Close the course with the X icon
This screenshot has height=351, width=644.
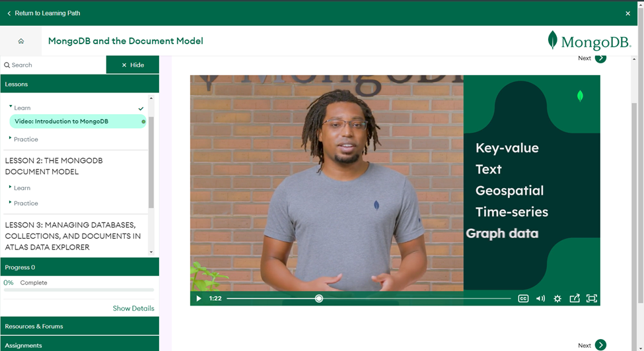[x=627, y=14]
